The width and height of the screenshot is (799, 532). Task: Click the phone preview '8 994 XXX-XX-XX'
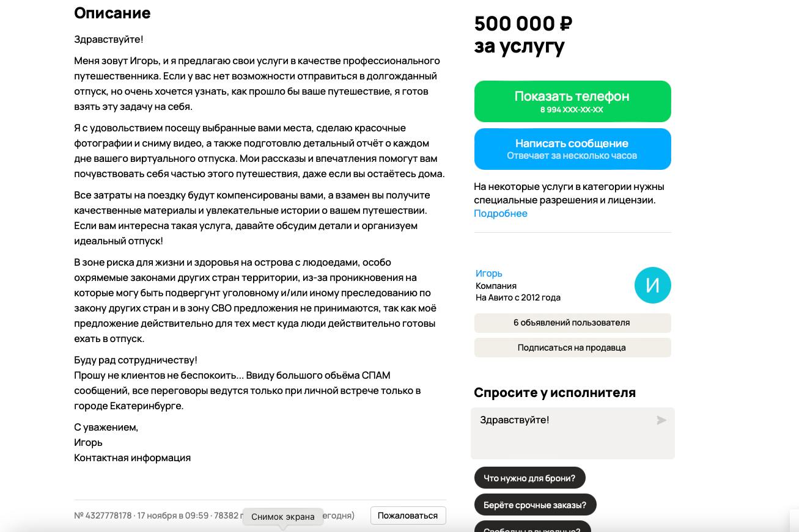[x=572, y=109]
